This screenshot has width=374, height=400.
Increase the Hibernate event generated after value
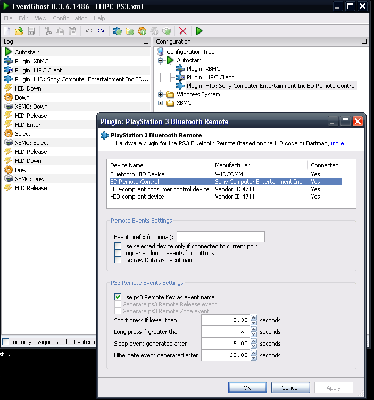point(254,353)
